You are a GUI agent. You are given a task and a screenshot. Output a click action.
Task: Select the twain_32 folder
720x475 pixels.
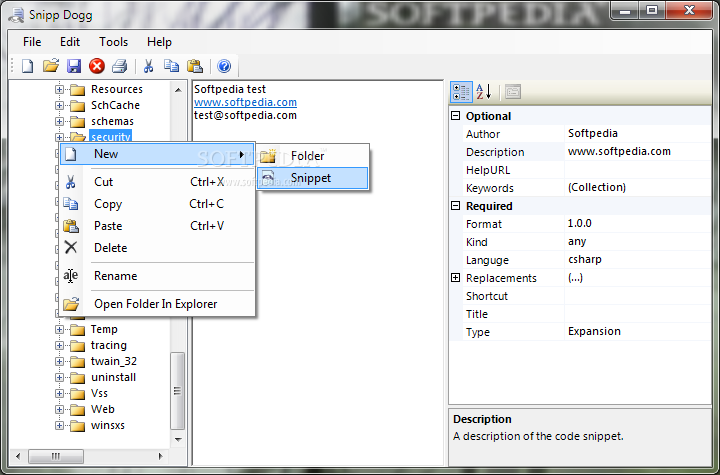coord(114,362)
